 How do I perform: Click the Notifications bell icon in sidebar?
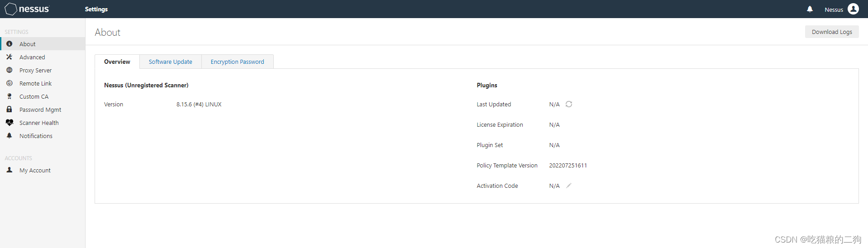[x=9, y=136]
